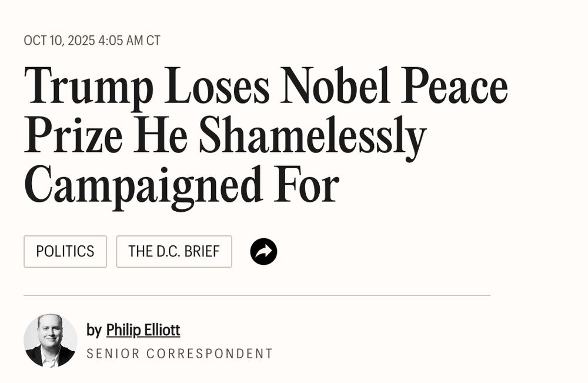
Task: Click the author's headshot photo
Action: [x=50, y=341]
